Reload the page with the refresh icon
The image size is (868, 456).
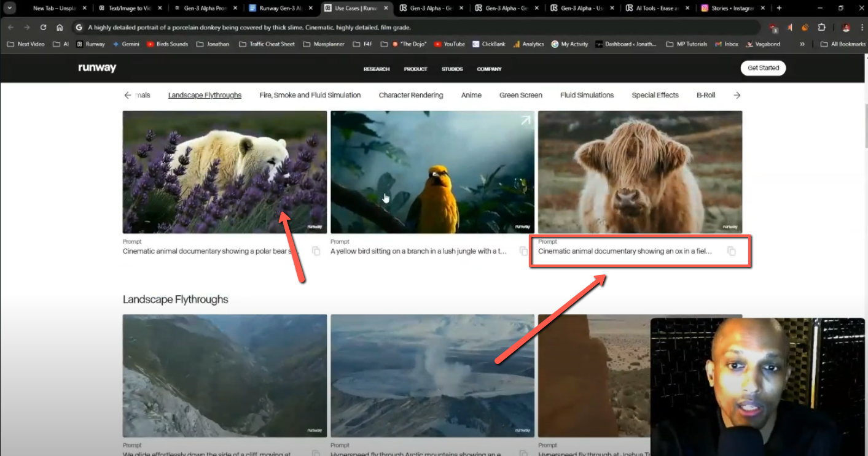pyautogui.click(x=43, y=27)
